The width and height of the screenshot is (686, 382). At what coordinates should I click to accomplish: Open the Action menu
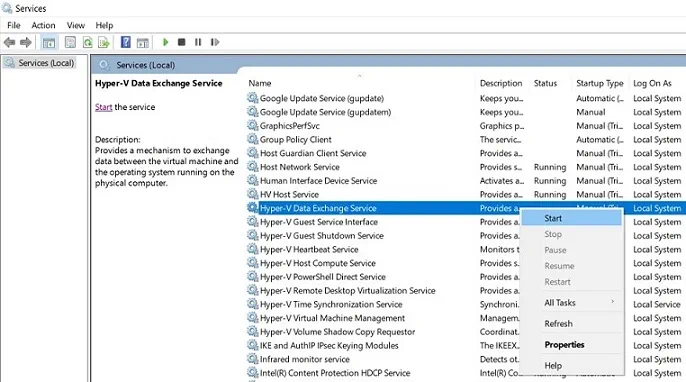[43, 25]
